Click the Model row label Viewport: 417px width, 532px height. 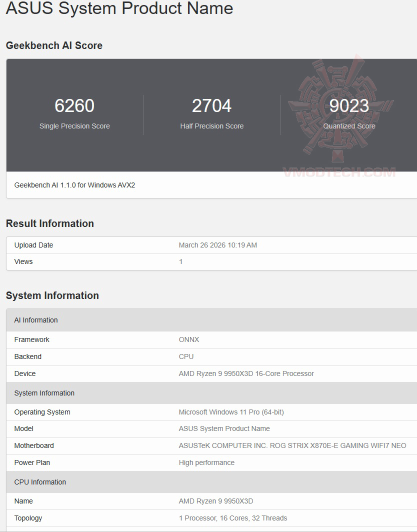(x=24, y=428)
